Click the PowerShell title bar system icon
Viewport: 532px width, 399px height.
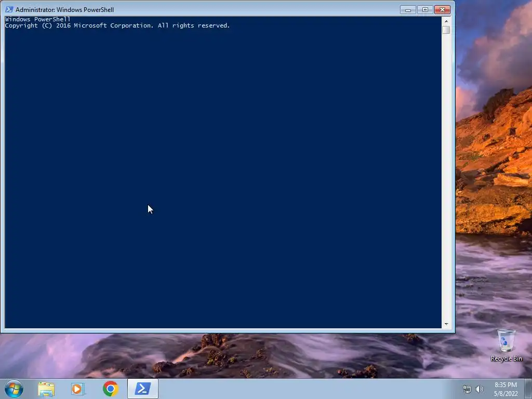(9, 9)
